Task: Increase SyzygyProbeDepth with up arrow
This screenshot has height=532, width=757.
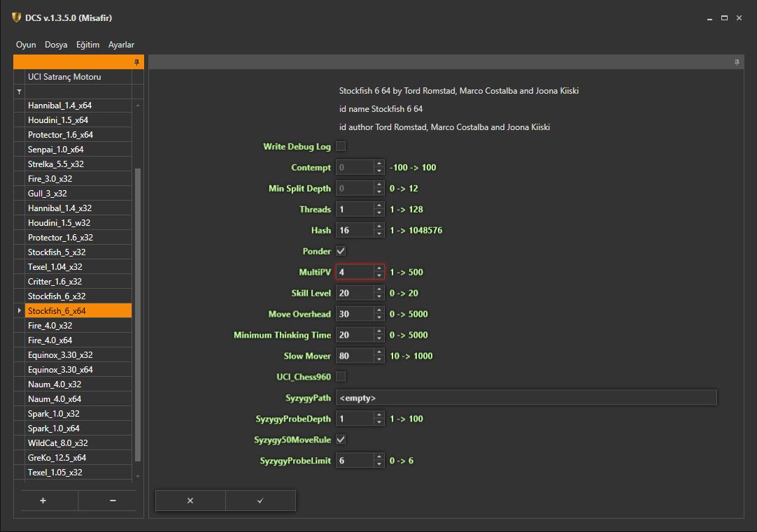Action: tap(379, 415)
